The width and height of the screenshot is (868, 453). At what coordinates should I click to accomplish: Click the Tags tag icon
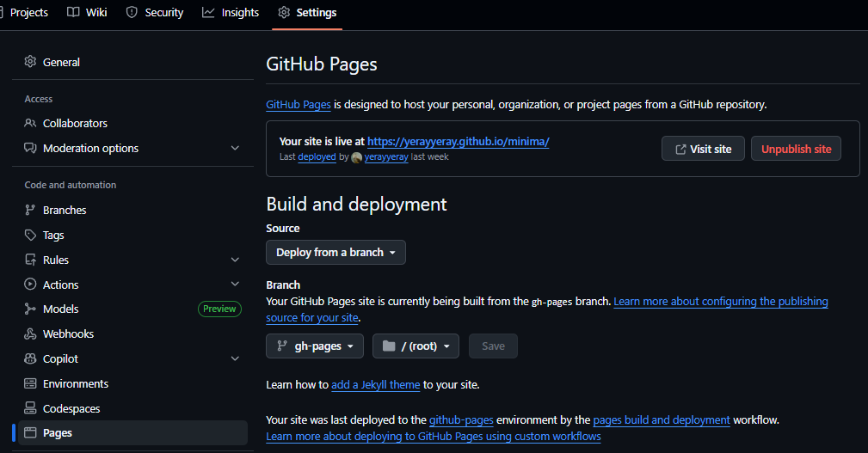pos(30,235)
